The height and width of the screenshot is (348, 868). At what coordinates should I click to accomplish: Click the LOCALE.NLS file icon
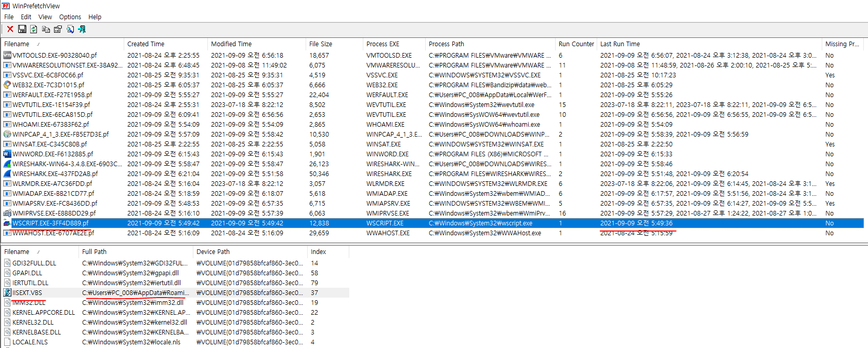click(x=7, y=342)
